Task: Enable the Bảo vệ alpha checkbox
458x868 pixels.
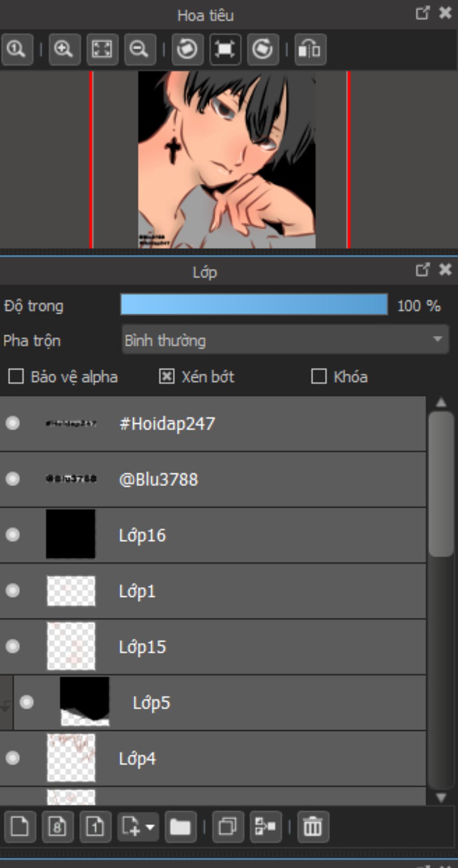Action: coord(16,376)
